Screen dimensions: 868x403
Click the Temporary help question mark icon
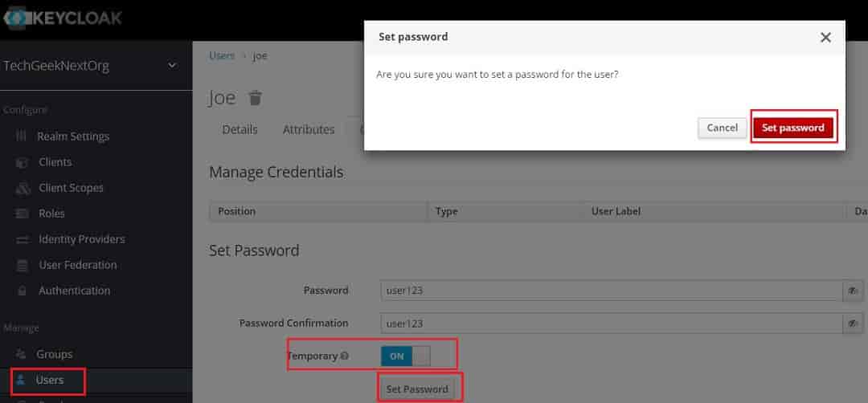[344, 356]
